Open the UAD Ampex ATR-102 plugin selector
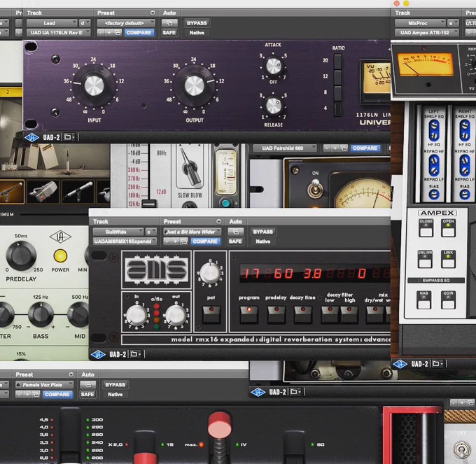Screen dimensions: 476x464 427,33
